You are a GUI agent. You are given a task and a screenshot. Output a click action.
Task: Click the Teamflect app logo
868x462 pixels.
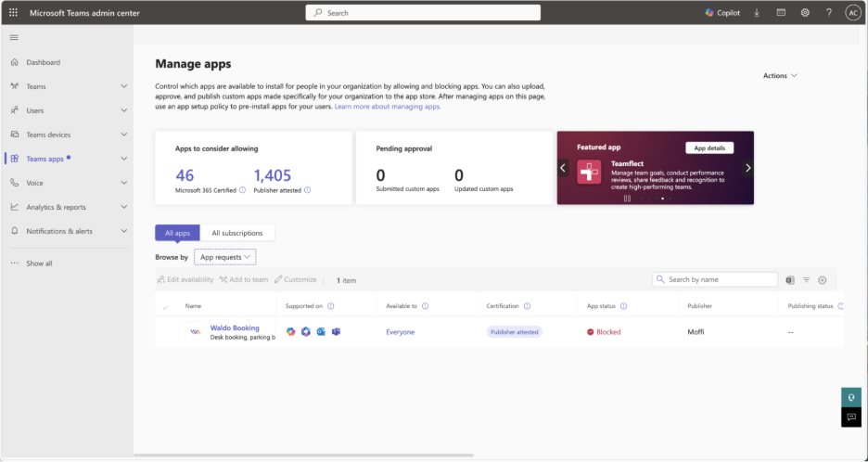(589, 172)
